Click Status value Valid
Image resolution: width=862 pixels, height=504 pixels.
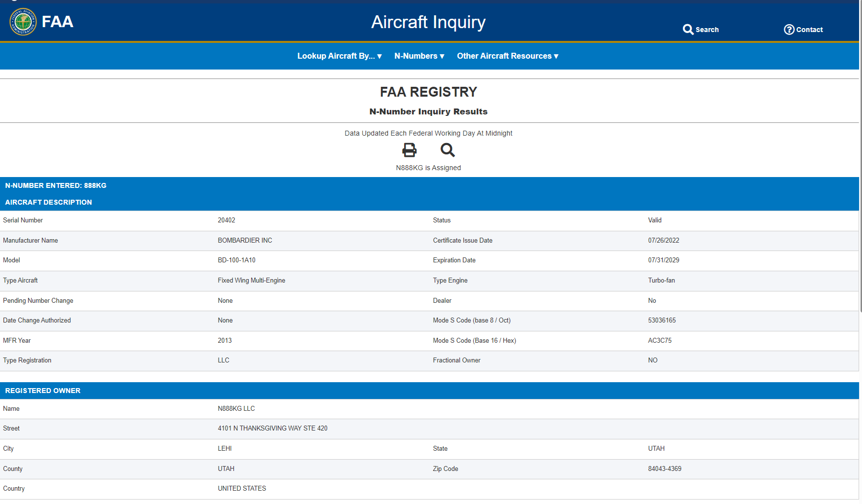pos(655,220)
